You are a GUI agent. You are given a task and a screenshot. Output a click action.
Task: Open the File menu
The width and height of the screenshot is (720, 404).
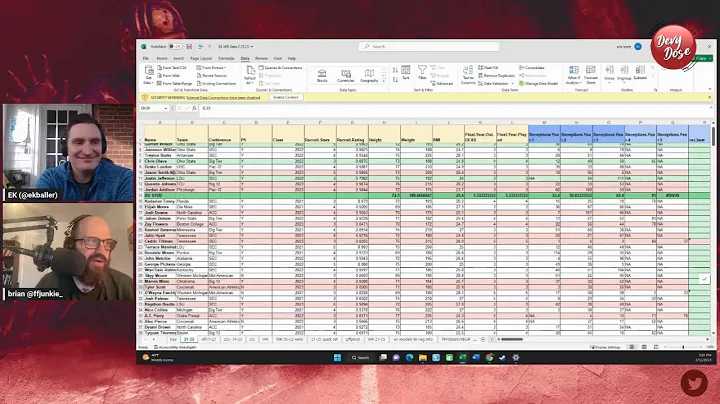[x=146, y=58]
